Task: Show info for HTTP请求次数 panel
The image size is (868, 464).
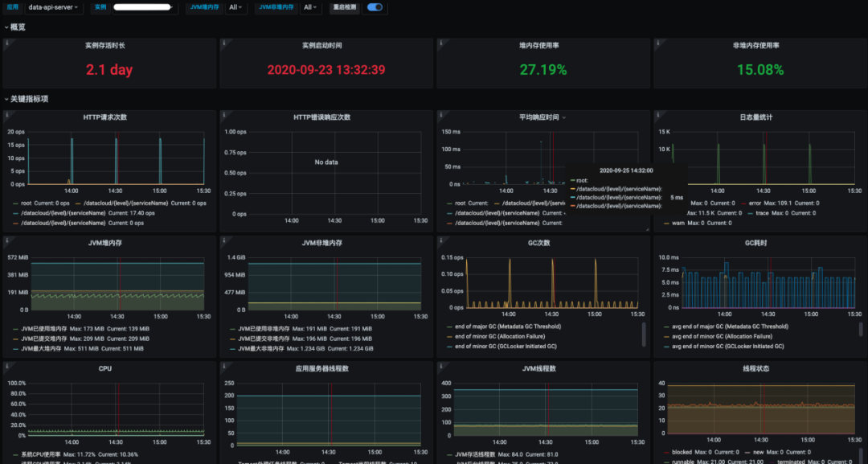Action: coord(6,115)
